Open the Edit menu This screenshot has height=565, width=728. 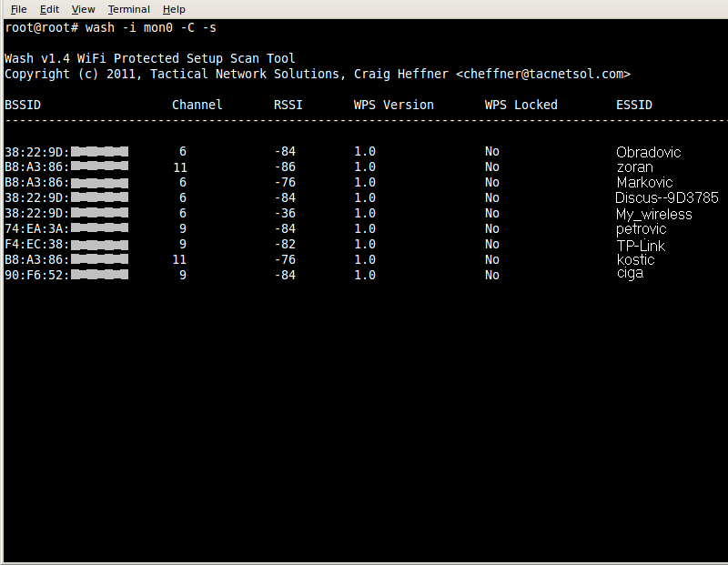(x=49, y=9)
